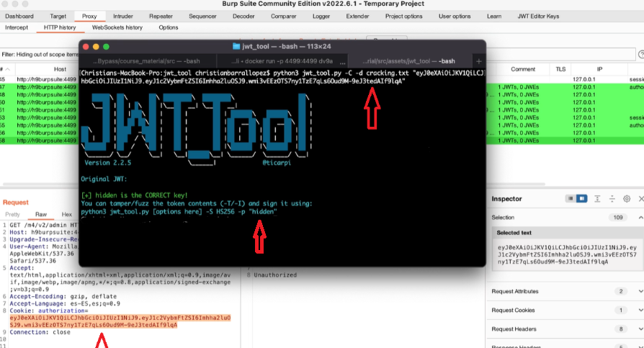Open the Comparer tab
The width and height of the screenshot is (644, 348).
(283, 17)
